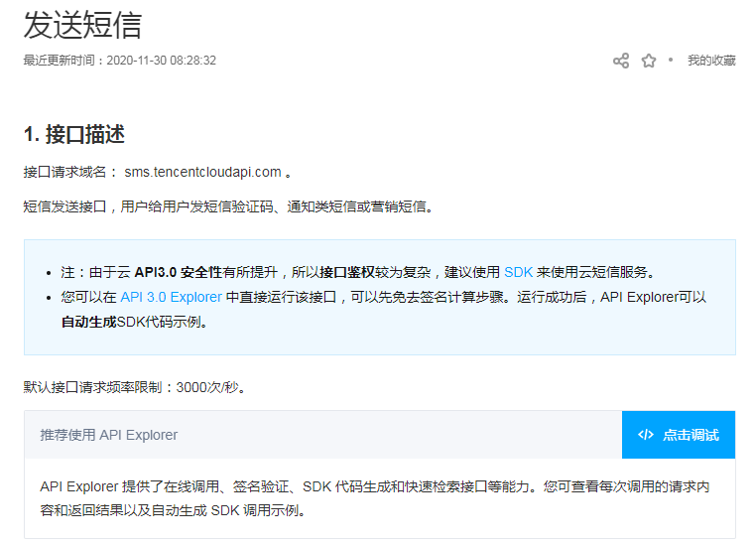This screenshot has width=756, height=544.
Task: Click the 点击调试 button
Action: click(x=679, y=435)
